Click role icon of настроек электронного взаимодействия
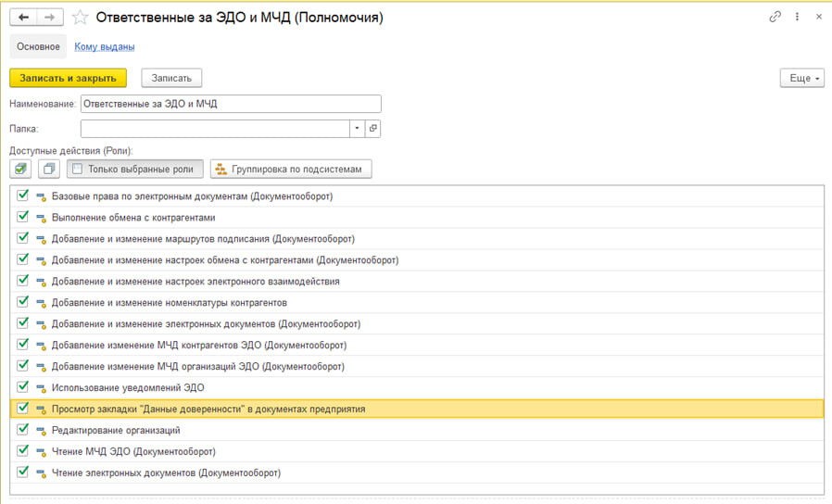832x504 pixels. coord(41,282)
